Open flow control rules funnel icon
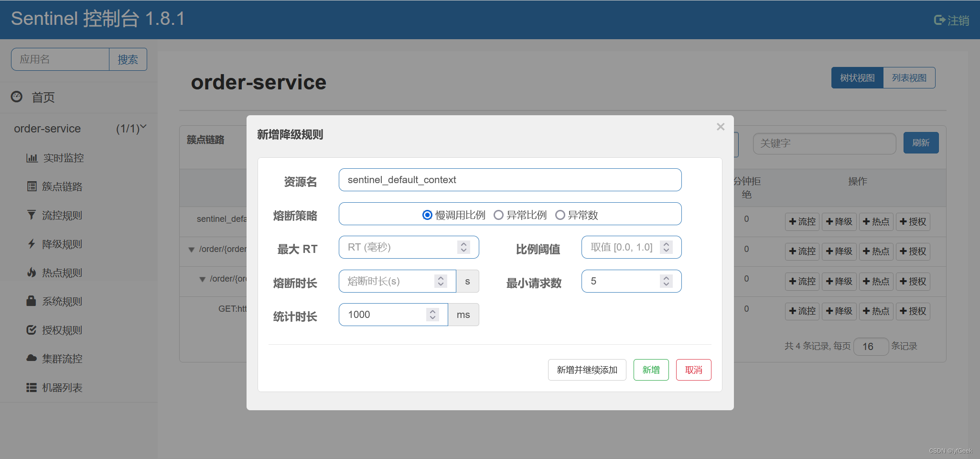Image resolution: width=980 pixels, height=459 pixels. point(32,215)
